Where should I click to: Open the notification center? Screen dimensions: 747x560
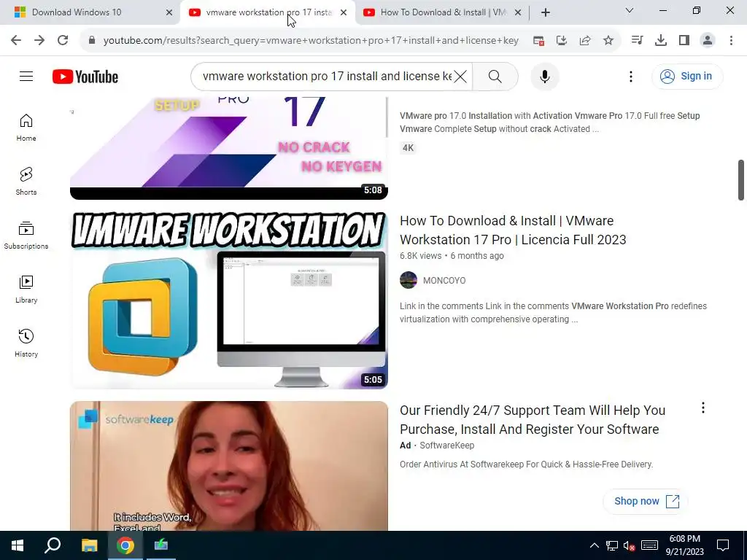click(723, 545)
